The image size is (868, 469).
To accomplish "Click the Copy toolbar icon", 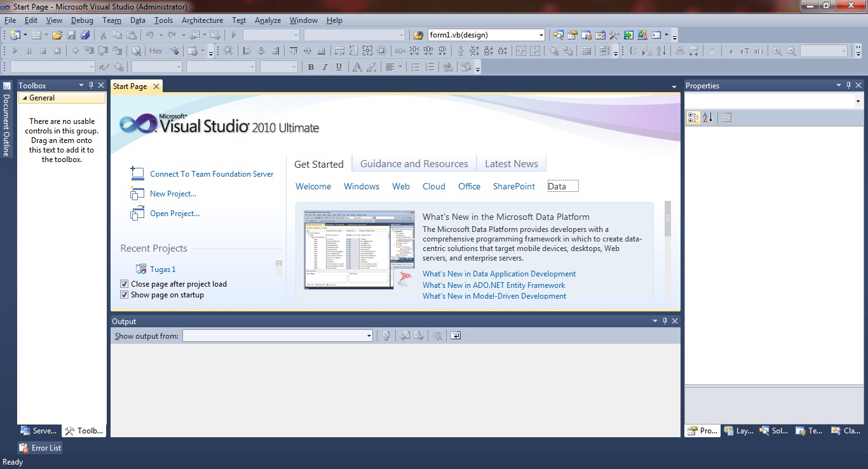I will [117, 35].
